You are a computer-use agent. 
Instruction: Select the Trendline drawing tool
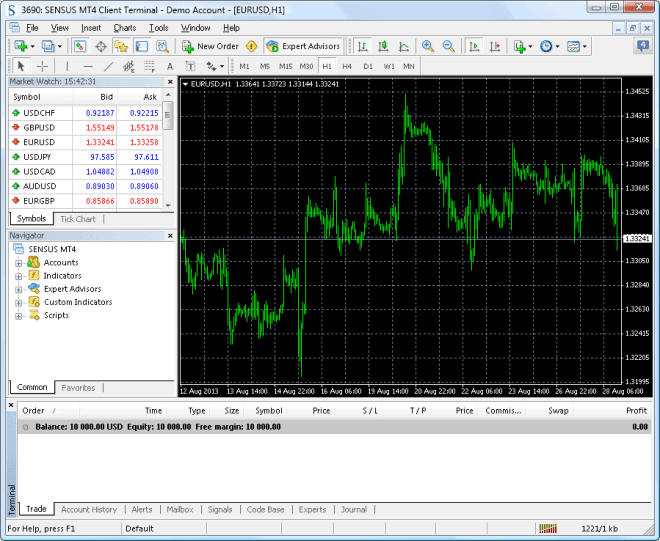tap(108, 66)
